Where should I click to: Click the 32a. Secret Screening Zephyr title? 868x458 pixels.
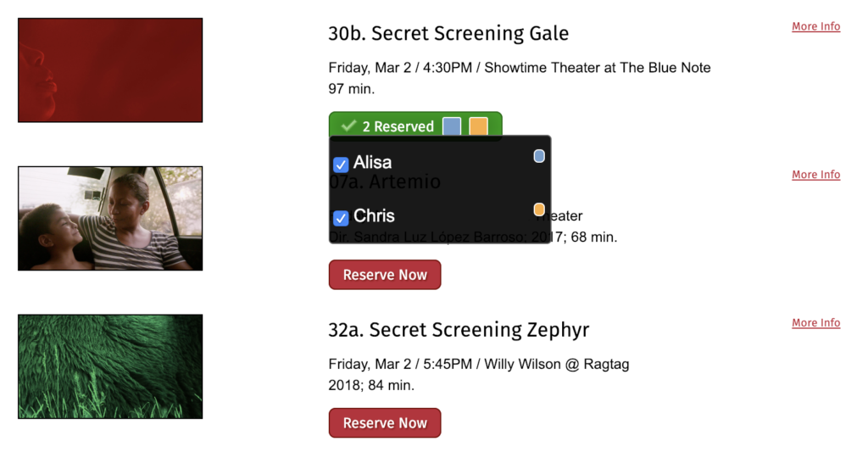tap(459, 330)
